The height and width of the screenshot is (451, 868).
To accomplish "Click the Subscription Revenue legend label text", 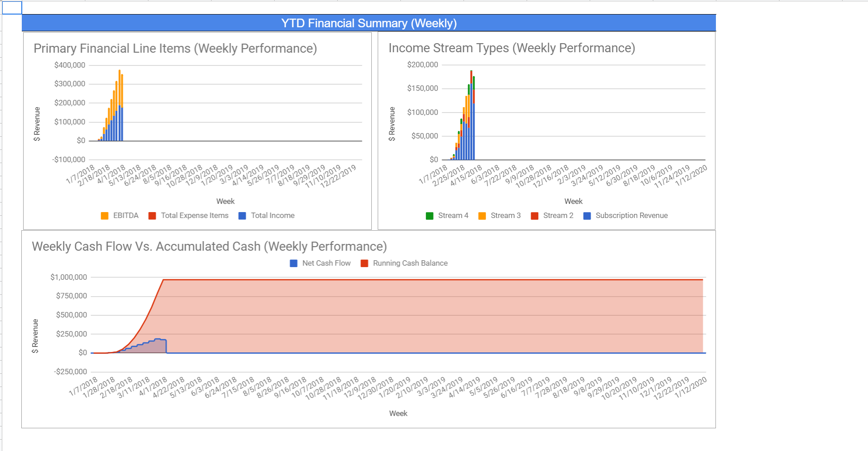I will (x=631, y=216).
